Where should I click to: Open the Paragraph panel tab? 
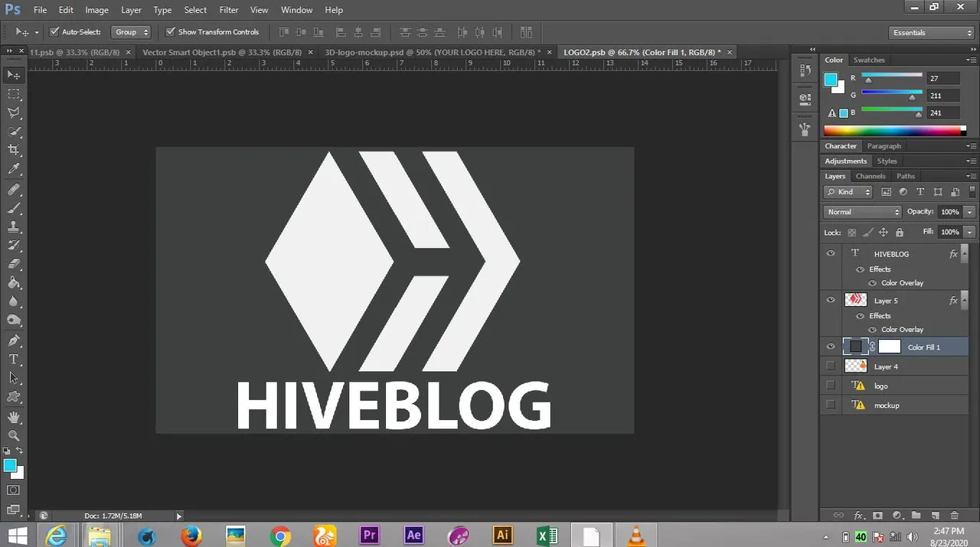884,146
